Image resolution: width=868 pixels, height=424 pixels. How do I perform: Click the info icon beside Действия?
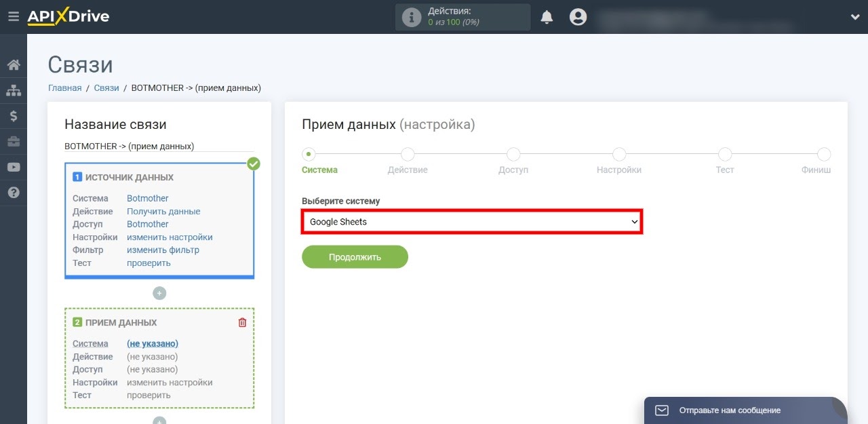(x=412, y=17)
